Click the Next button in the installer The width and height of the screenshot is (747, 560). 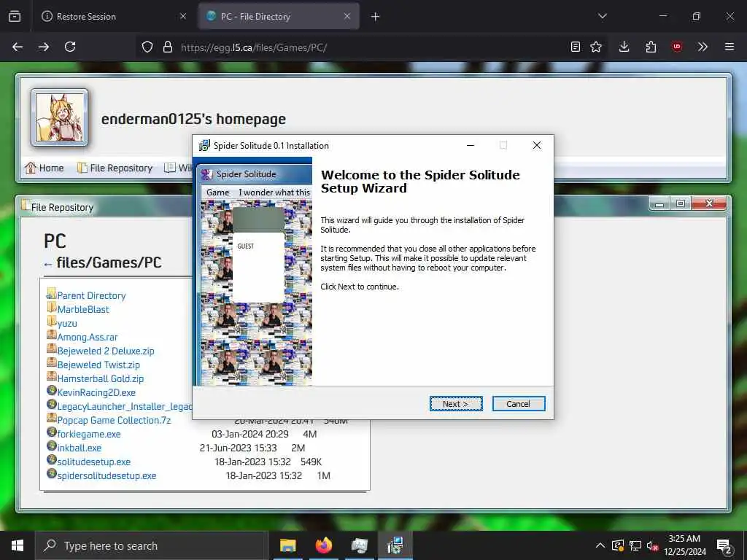pyautogui.click(x=456, y=404)
